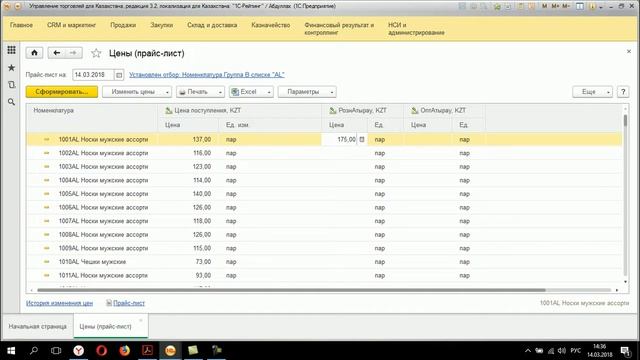The height and width of the screenshot is (360, 640).
Task: Open CRM и маркетинг section
Action: click(71, 25)
